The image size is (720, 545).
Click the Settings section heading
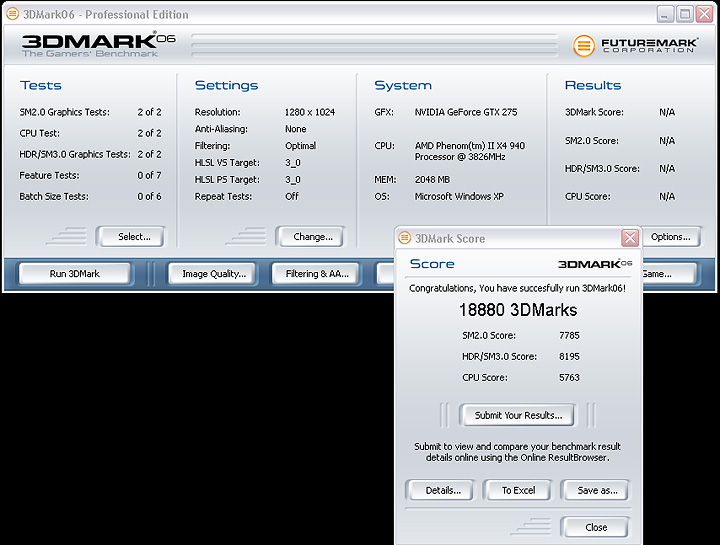coord(226,85)
